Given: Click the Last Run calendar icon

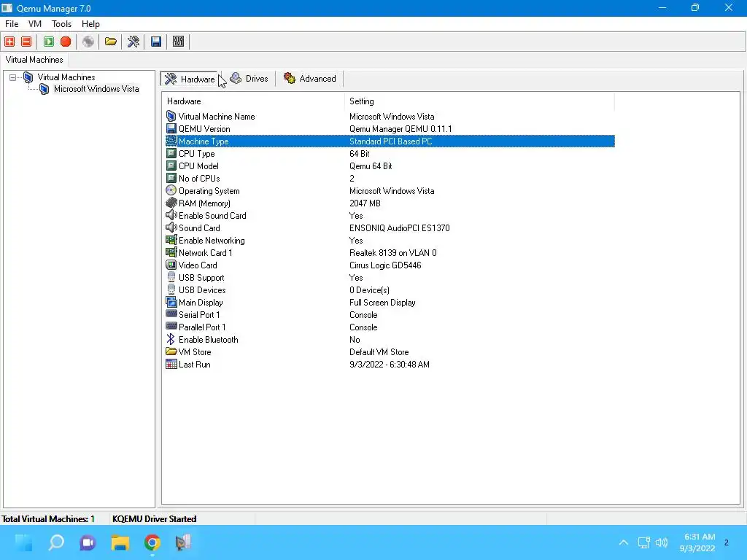Looking at the screenshot, I should (171, 364).
